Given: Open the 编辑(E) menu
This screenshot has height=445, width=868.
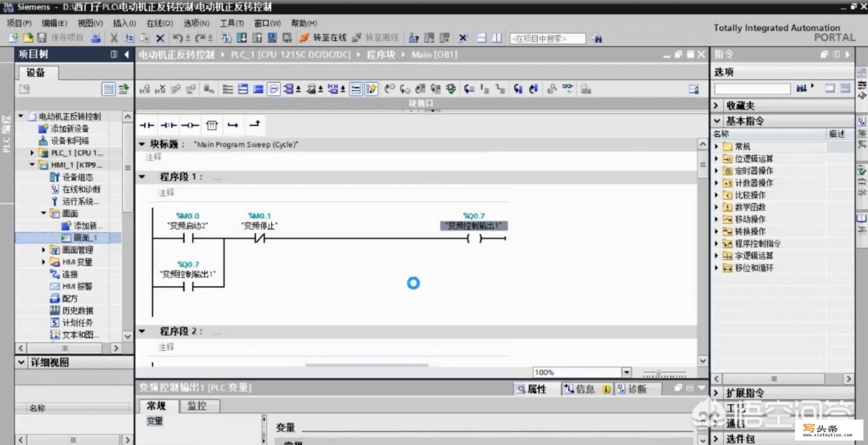Looking at the screenshot, I should coord(54,23).
